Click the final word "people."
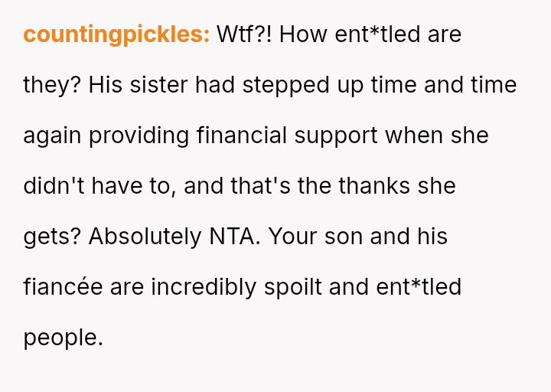Viewport: 551px width, 392px height. pyautogui.click(x=63, y=338)
